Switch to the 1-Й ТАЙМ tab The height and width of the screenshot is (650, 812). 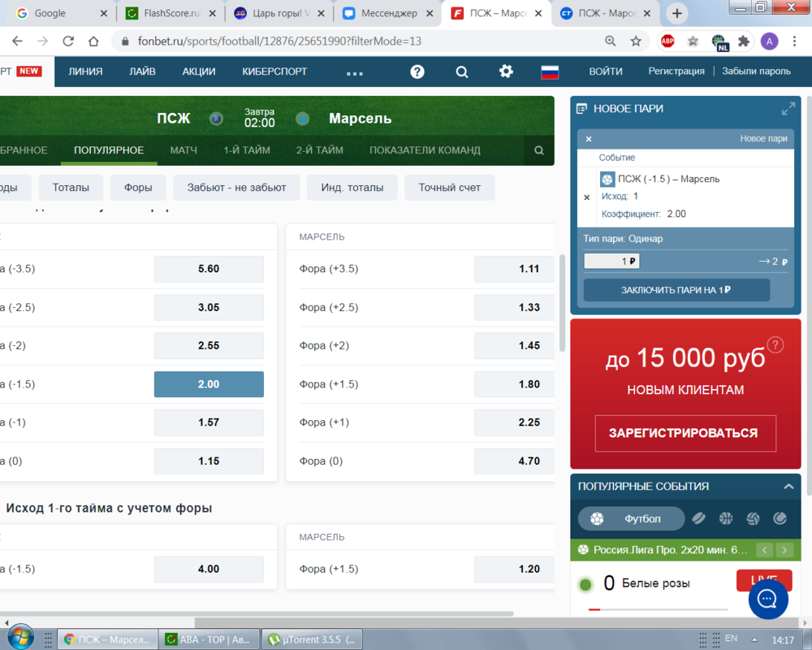[x=247, y=150]
